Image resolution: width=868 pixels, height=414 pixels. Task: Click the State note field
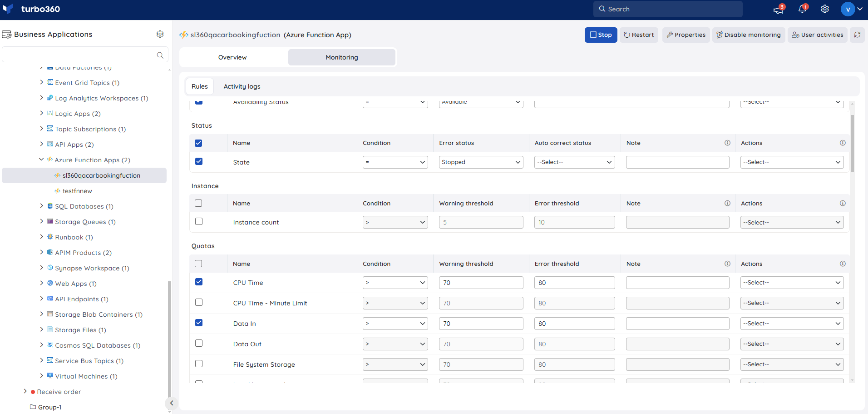(677, 162)
